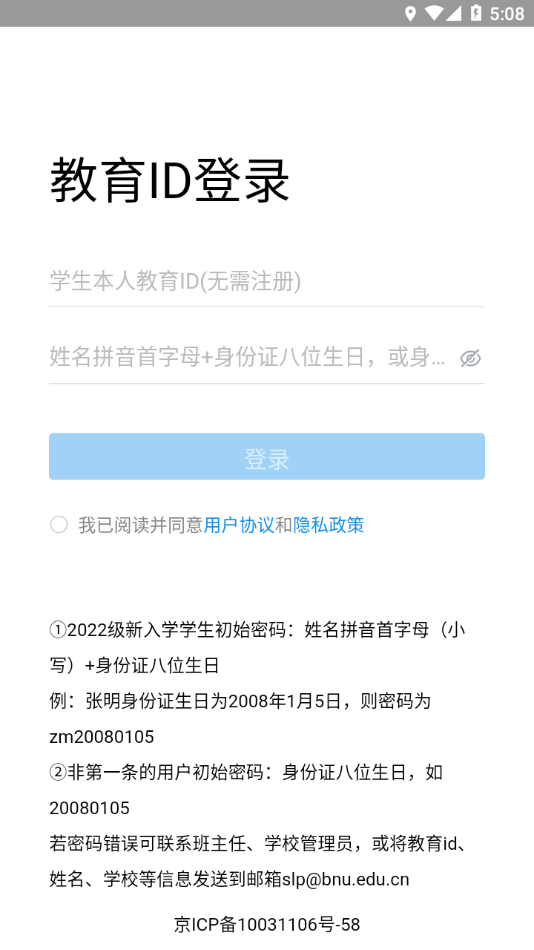Viewport: 534px width, 950px height.
Task: Tap the 我已阅读并同意 label text
Action: [141, 525]
